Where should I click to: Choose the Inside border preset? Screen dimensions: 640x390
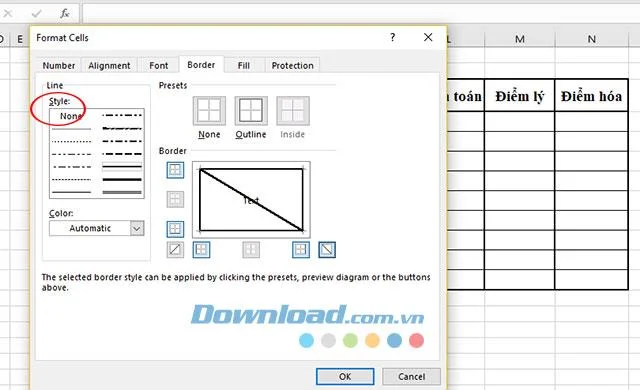tap(293, 111)
